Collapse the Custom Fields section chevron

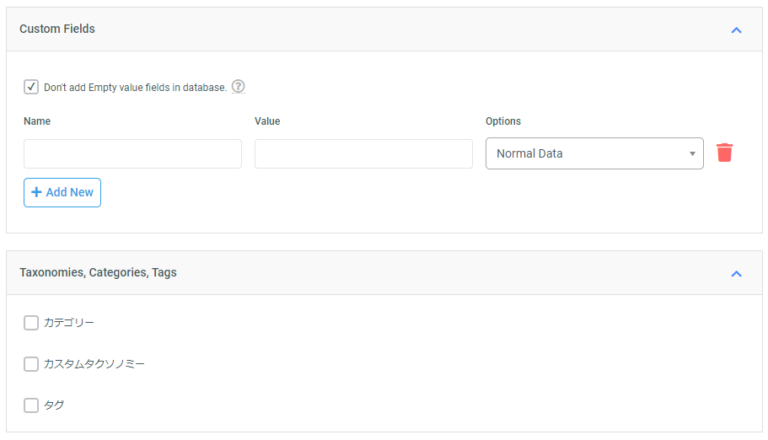[x=736, y=30]
